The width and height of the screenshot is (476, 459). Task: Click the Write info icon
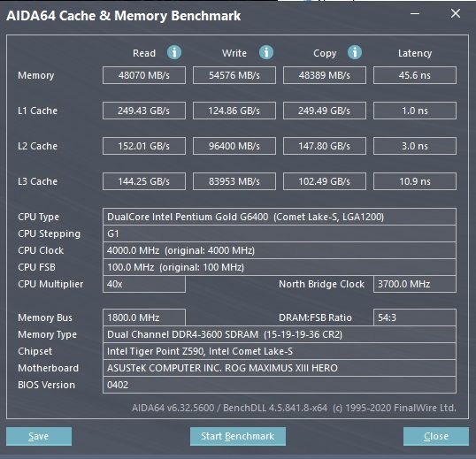[266, 52]
